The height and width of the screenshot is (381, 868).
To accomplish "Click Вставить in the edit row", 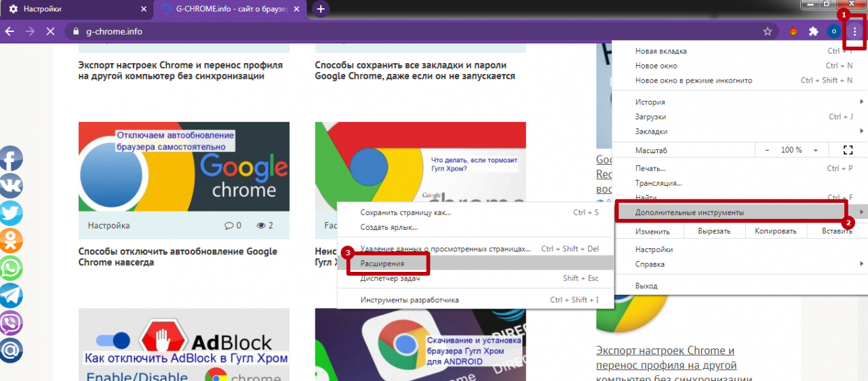I will click(x=837, y=231).
